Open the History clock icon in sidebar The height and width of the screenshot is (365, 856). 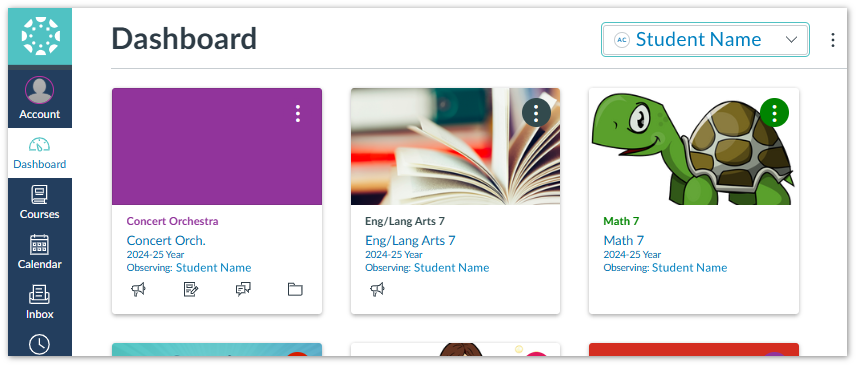point(40,344)
